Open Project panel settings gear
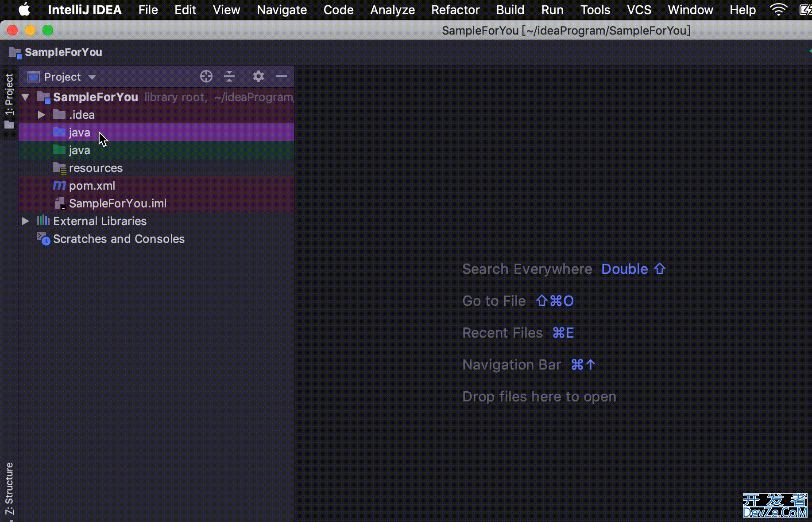812x522 pixels. [x=259, y=77]
